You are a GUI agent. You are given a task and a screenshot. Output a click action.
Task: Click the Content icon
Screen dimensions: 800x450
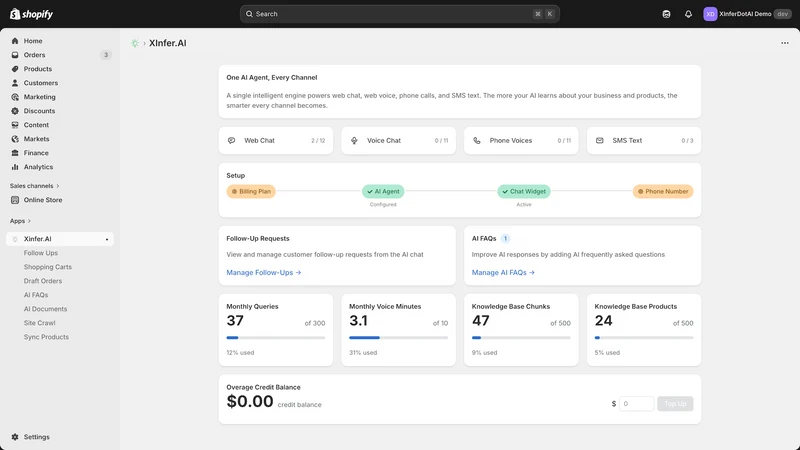(15, 125)
